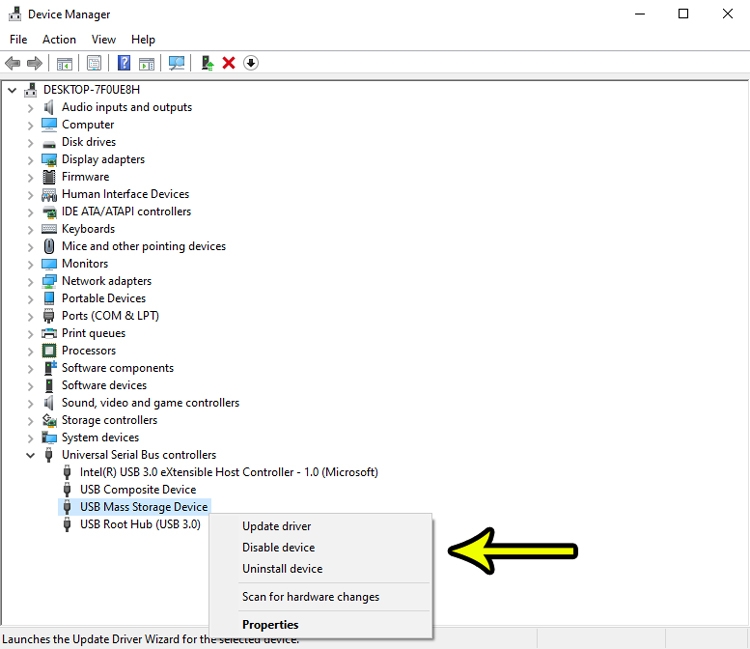Click the Display adapters icon
Image resolution: width=750 pixels, height=649 pixels.
(49, 160)
